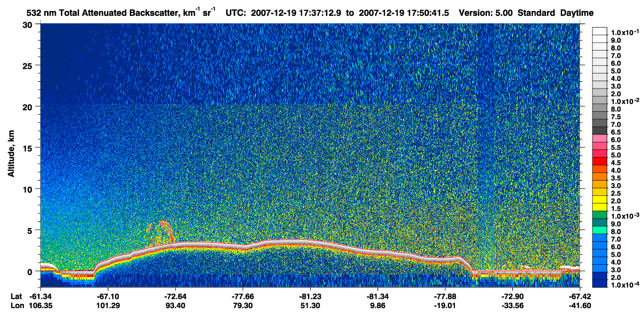Click longitude value 51.30

[x=310, y=305]
